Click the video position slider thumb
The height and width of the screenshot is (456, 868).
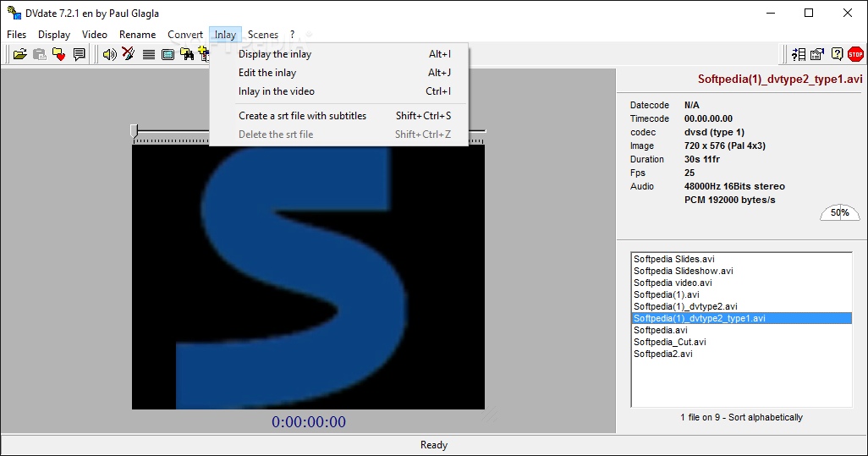pos(134,131)
